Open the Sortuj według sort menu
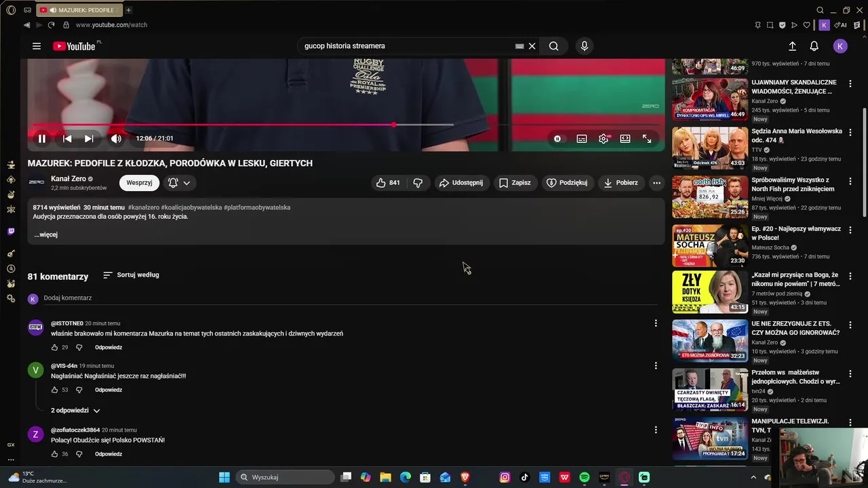The image size is (868, 488). click(131, 274)
